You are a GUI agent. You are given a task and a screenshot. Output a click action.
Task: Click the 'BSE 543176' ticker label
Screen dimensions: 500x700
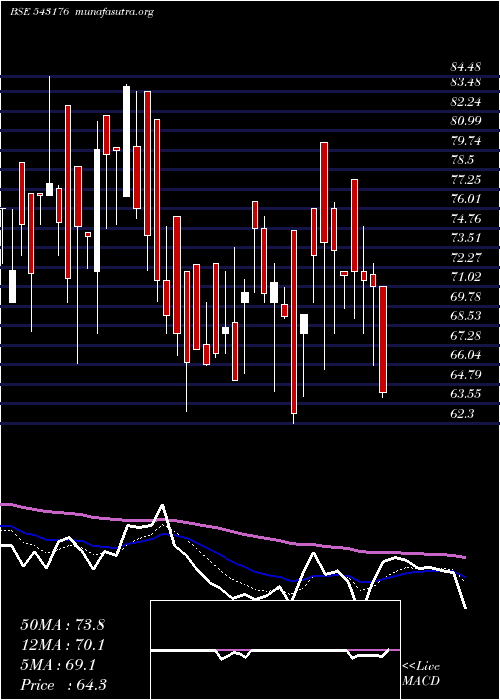39,12
